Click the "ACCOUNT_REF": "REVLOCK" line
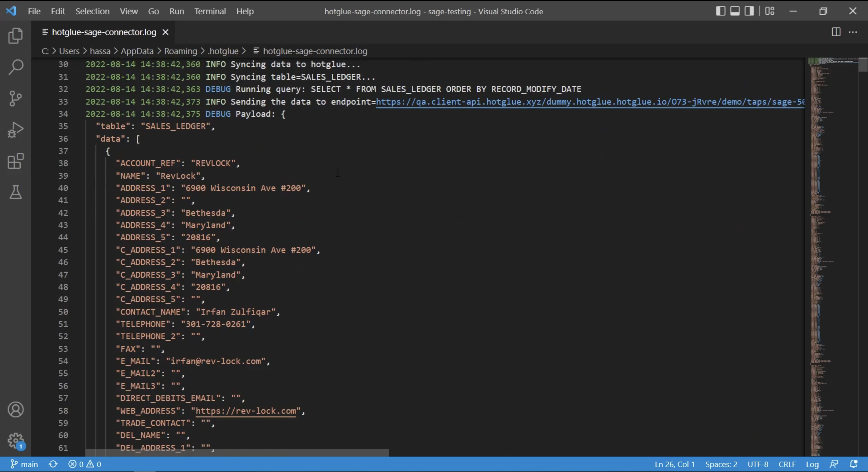This screenshot has height=472, width=868. (x=178, y=163)
